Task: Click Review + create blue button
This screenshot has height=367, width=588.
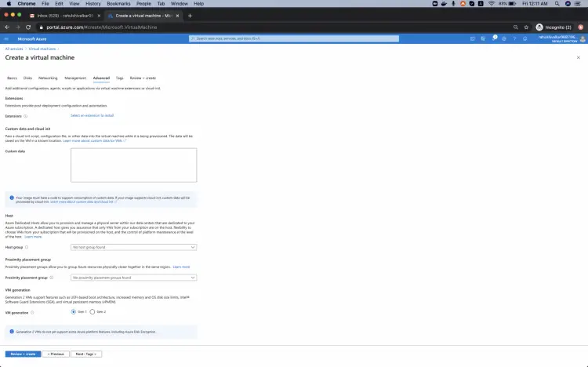Action: pos(23,354)
